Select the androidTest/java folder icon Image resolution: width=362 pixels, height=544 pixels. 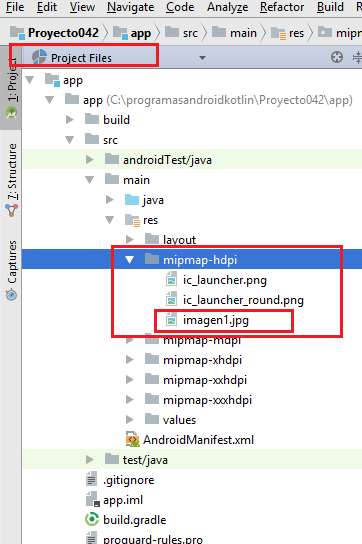(112, 159)
